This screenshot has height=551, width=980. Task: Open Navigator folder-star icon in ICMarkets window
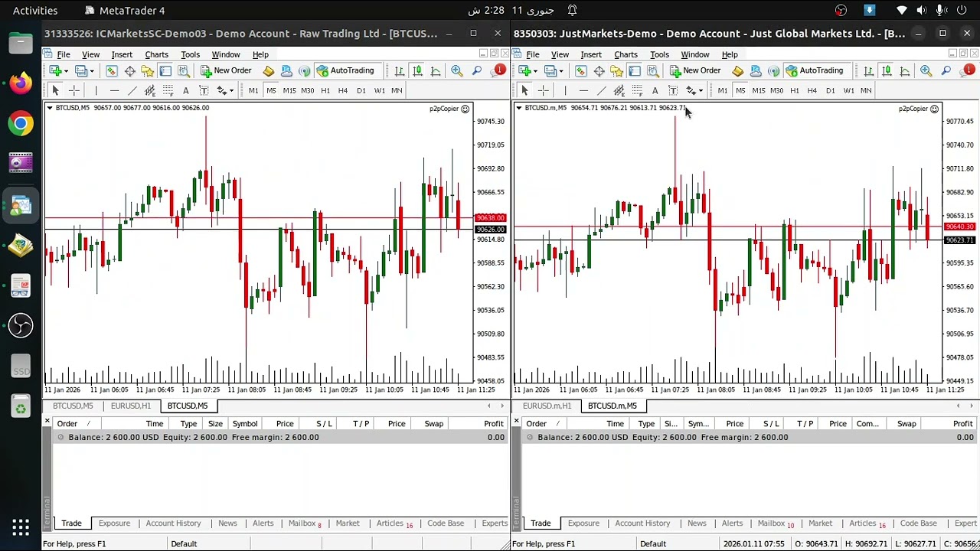[x=147, y=70]
